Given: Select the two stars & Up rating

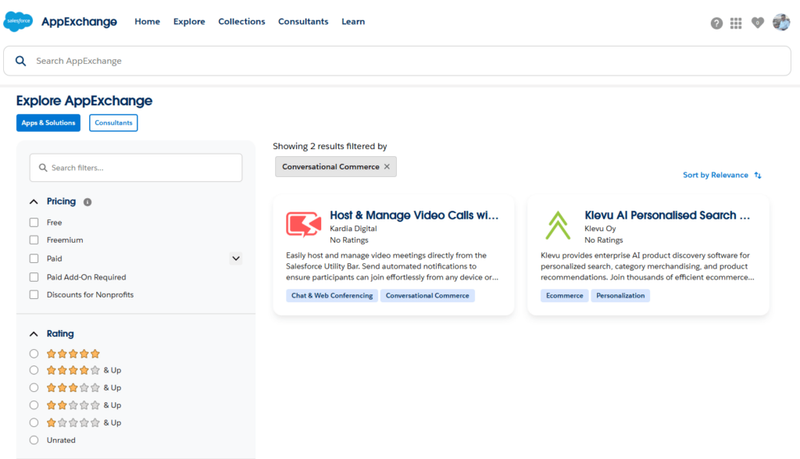Looking at the screenshot, I should (34, 405).
